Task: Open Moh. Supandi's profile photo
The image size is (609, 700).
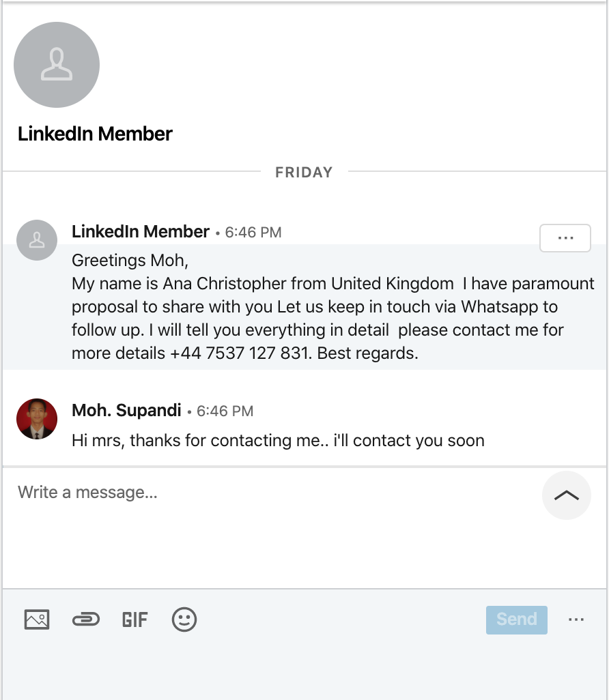Action: (x=37, y=419)
